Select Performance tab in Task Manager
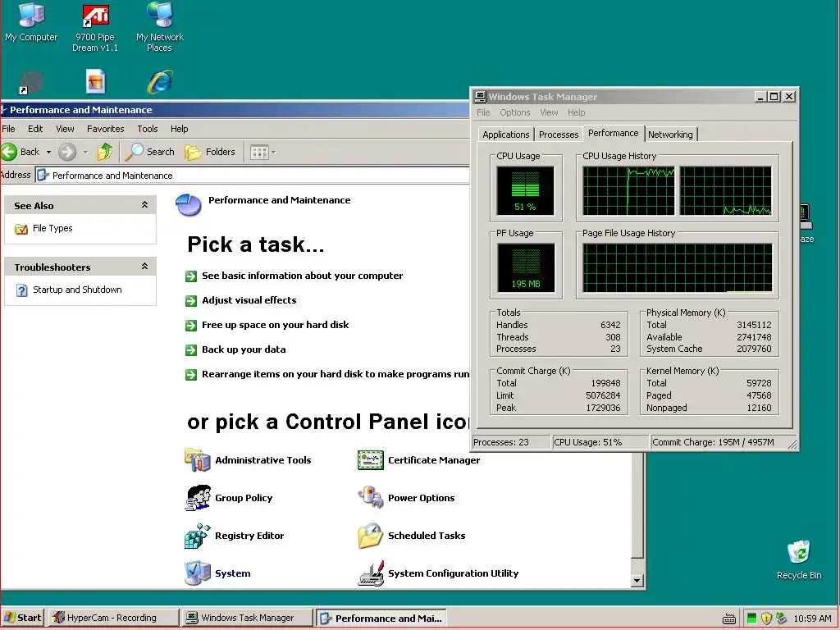The width and height of the screenshot is (840, 630). (x=614, y=133)
